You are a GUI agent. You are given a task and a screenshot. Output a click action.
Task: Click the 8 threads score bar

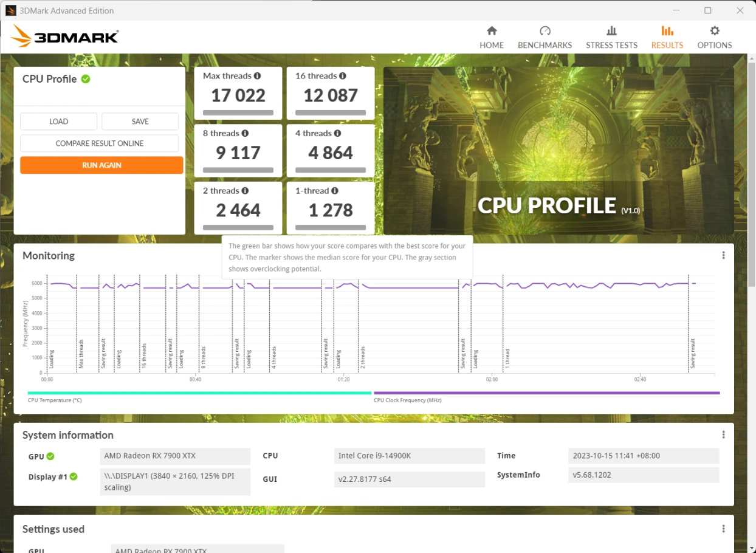[x=238, y=170]
